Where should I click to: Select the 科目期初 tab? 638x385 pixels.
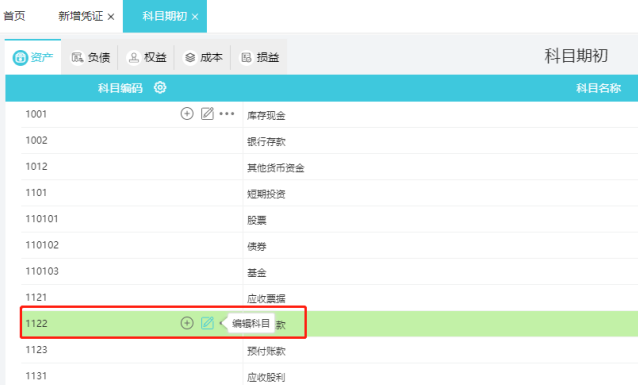pyautogui.click(x=164, y=16)
